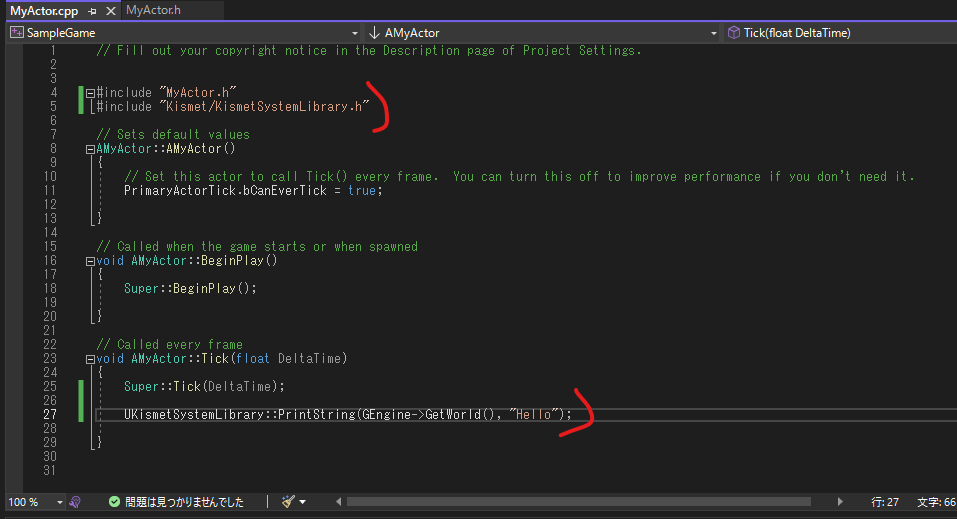Toggle pin on MyActor.cpp tab
957x519 pixels.
[92, 11]
